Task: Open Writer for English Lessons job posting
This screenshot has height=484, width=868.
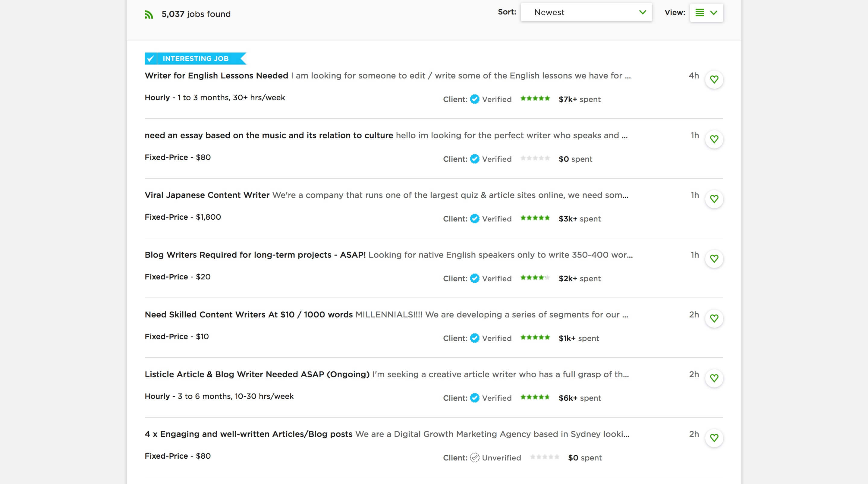Action: click(216, 76)
